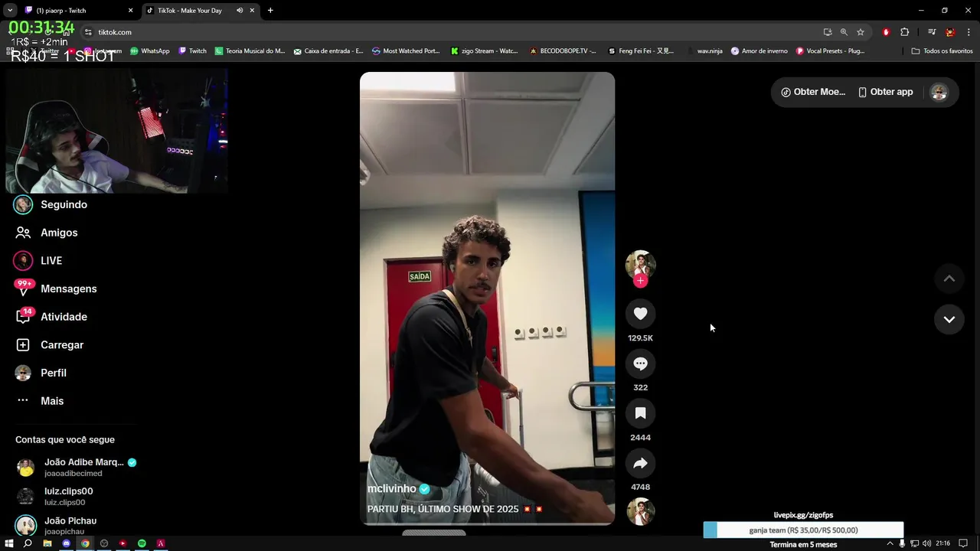The image size is (980, 551).
Task: Click mclivinho username on video
Action: point(391,489)
